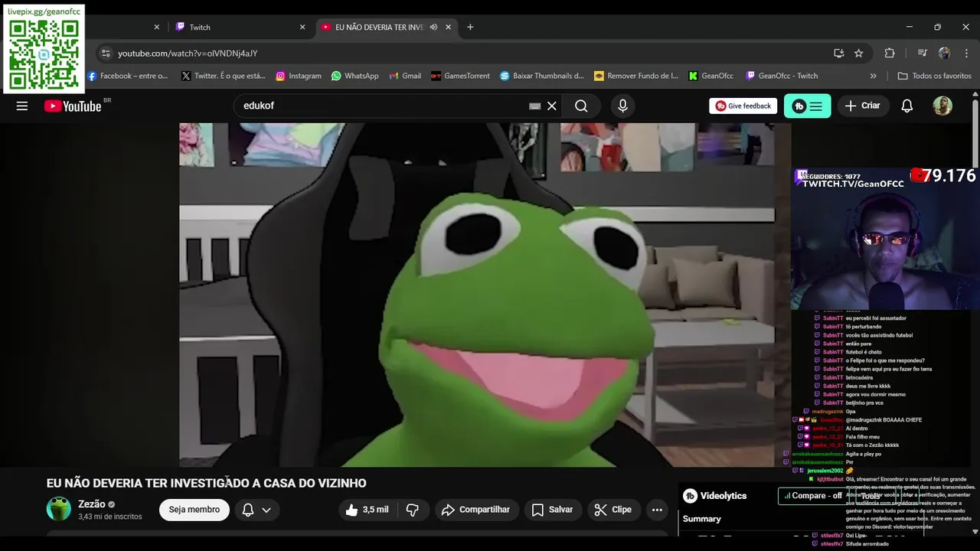Show more hidden bookmarks chevron

coord(873,76)
